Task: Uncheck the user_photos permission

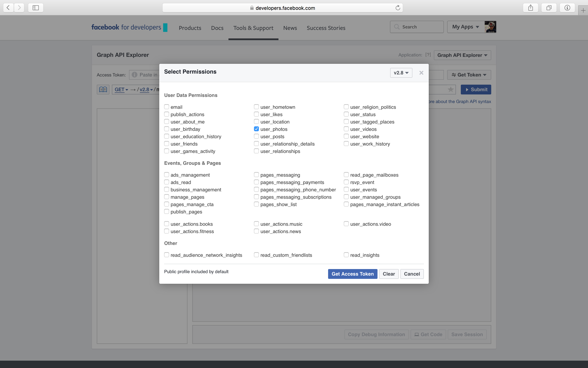Action: [x=256, y=129]
